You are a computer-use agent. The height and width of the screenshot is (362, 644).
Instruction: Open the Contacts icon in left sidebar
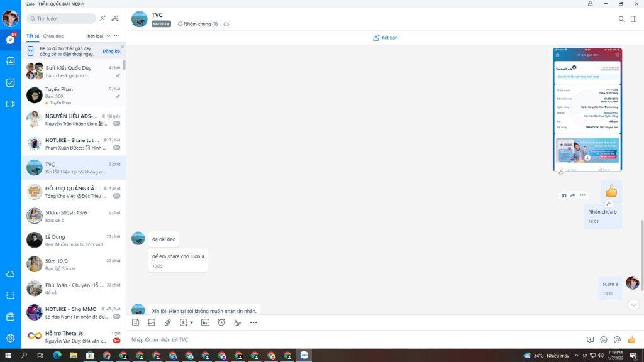coord(10,61)
